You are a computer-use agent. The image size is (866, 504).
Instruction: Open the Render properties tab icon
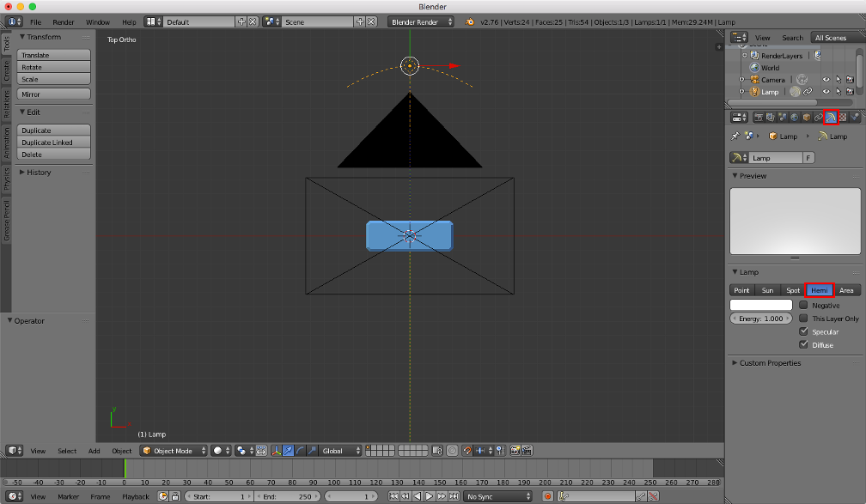pos(759,117)
